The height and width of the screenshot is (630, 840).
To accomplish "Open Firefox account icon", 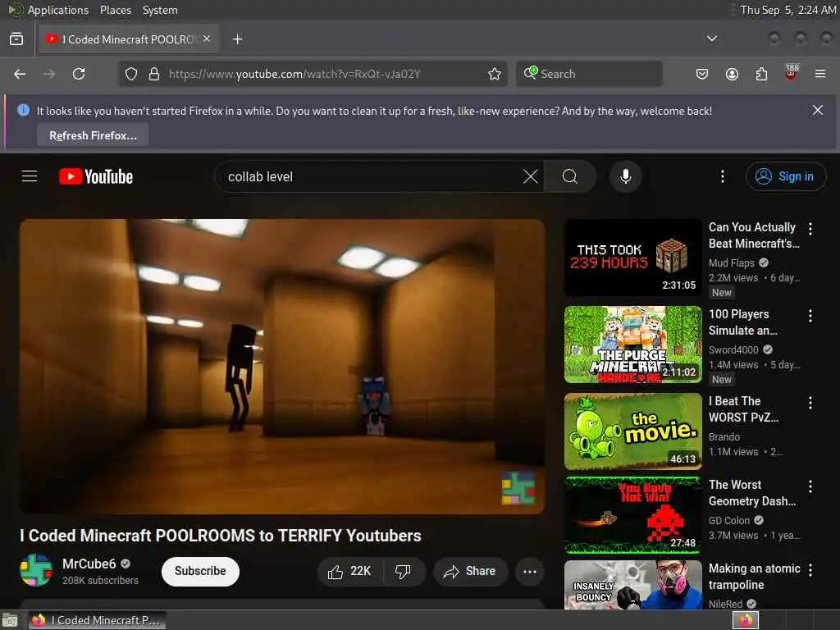I will (732, 74).
